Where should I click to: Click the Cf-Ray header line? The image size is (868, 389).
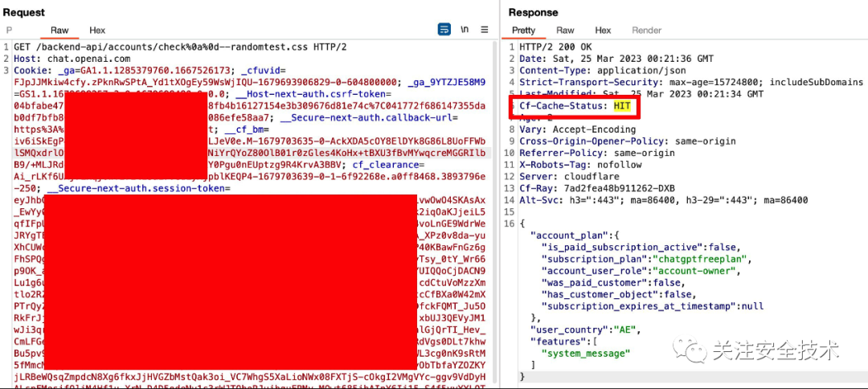click(x=596, y=188)
